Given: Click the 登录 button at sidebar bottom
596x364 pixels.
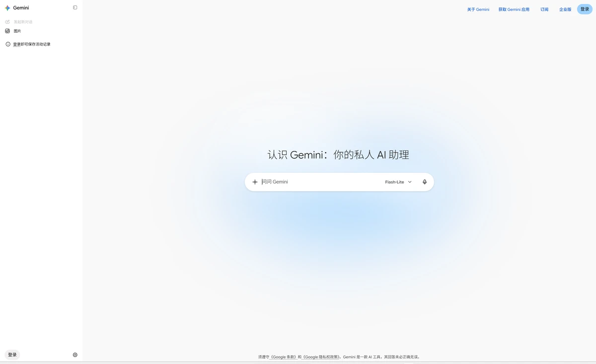Looking at the screenshot, I should click(12, 355).
